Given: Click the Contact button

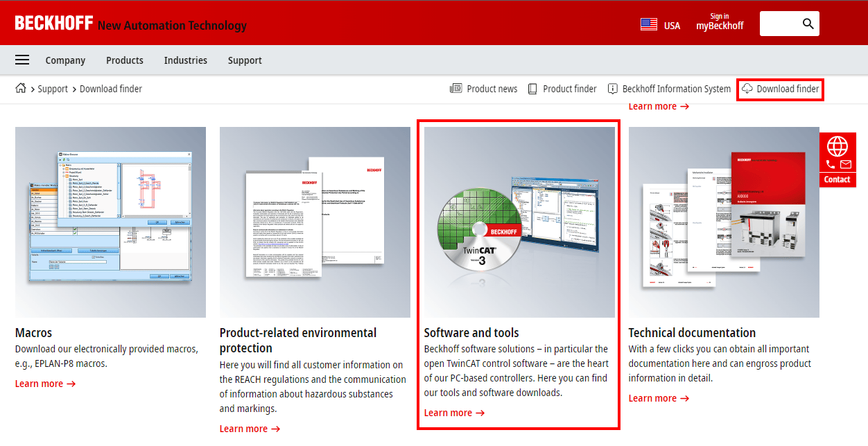Looking at the screenshot, I should pyautogui.click(x=837, y=180).
